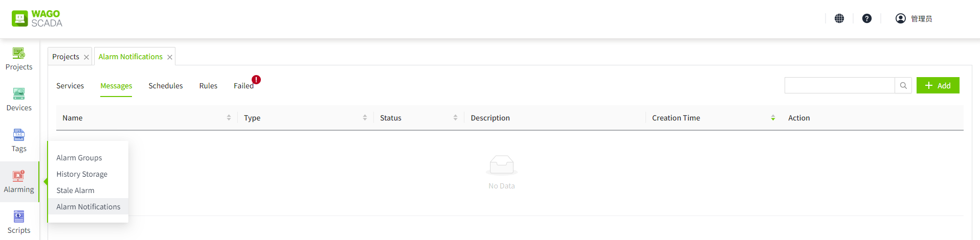
Task: Close the Alarm Notifications page tab
Action: pyautogui.click(x=170, y=57)
